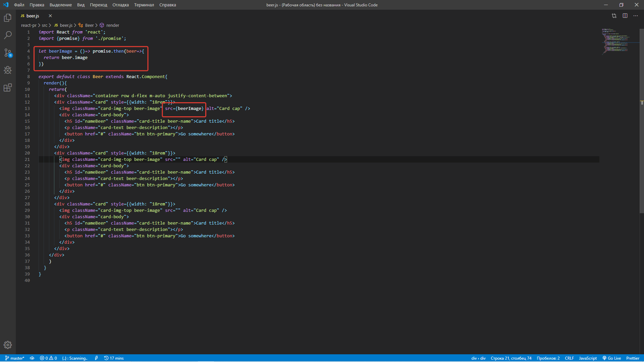Close the beer.js editor tab
Screen dimensions: 644x362
(x=50, y=16)
